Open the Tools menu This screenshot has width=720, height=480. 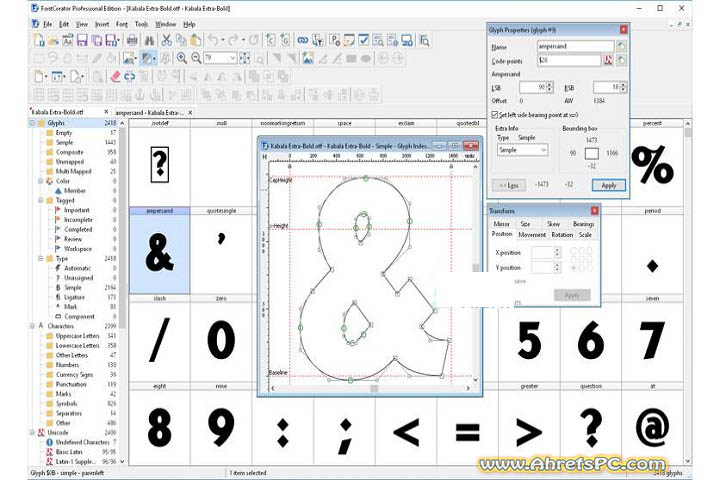[x=141, y=24]
